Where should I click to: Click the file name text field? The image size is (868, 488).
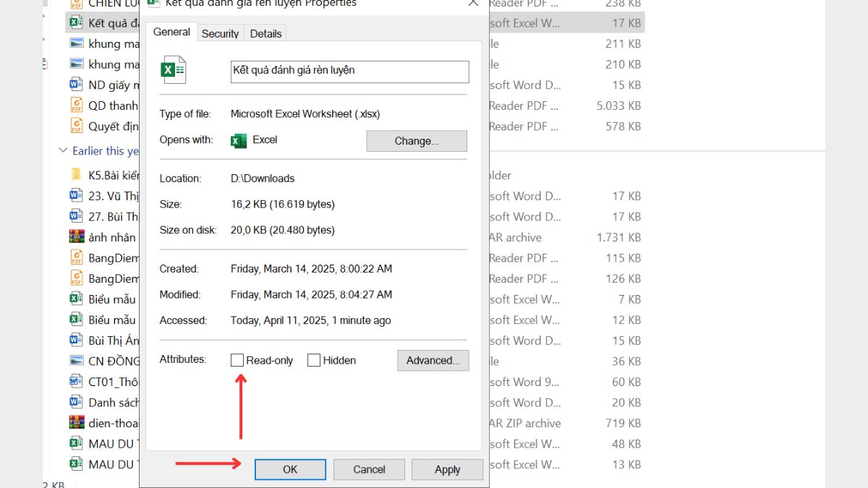pos(349,71)
